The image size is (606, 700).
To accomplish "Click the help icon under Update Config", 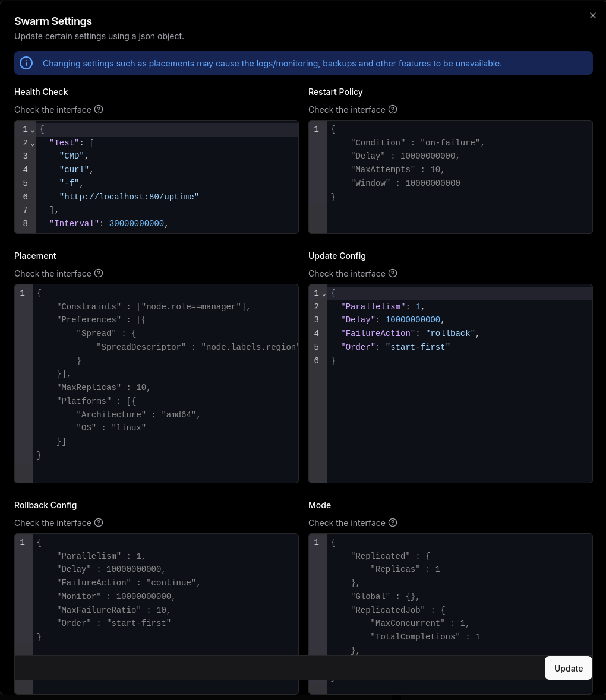I will [393, 273].
